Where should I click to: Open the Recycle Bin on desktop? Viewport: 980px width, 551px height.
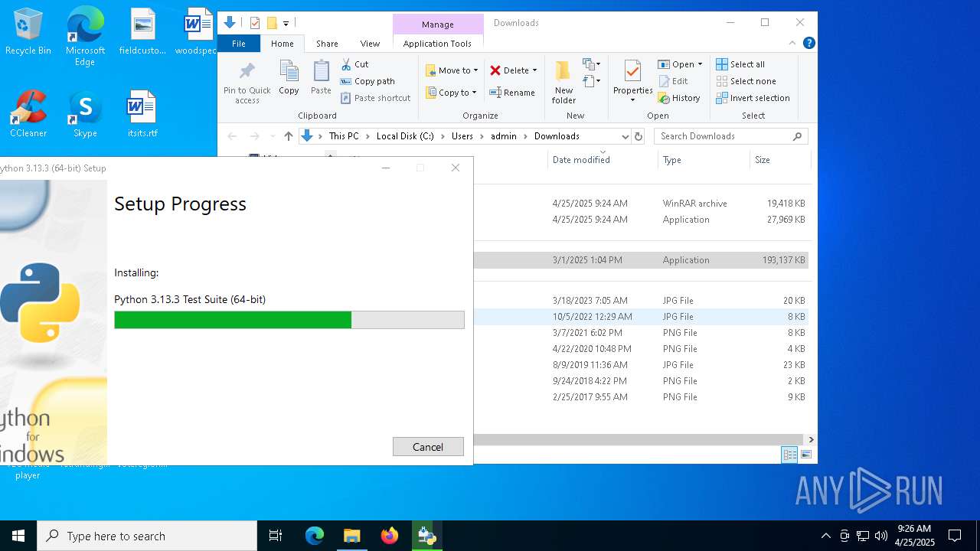(x=28, y=32)
